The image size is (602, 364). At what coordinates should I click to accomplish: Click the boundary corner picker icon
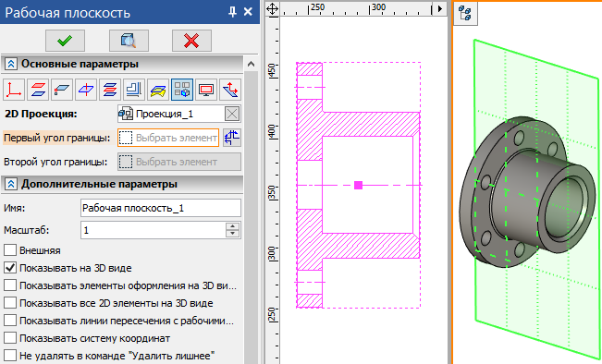pos(232,138)
